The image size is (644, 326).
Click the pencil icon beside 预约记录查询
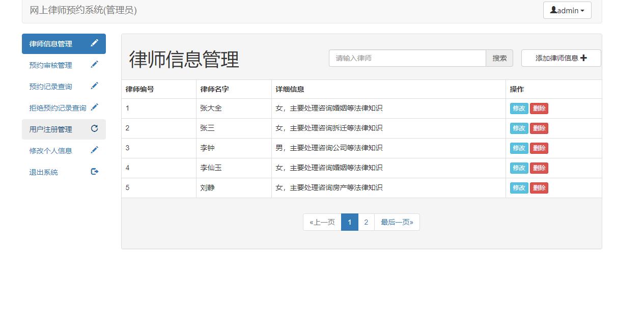(94, 86)
